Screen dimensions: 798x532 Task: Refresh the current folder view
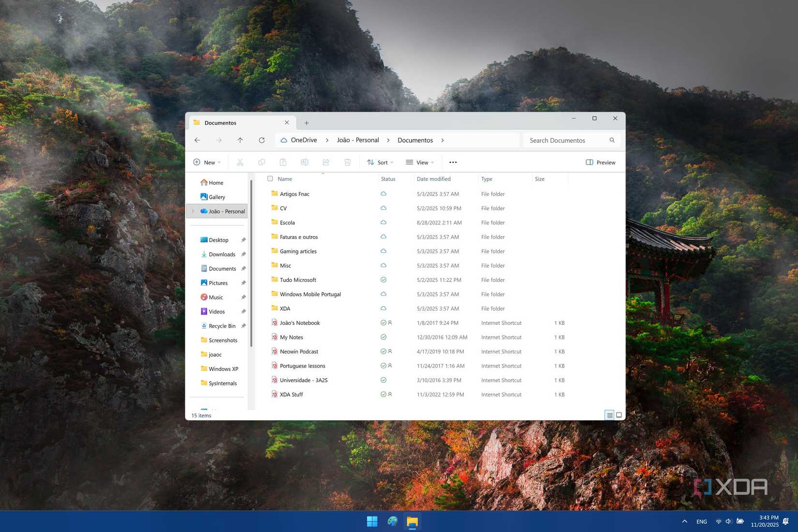point(262,140)
